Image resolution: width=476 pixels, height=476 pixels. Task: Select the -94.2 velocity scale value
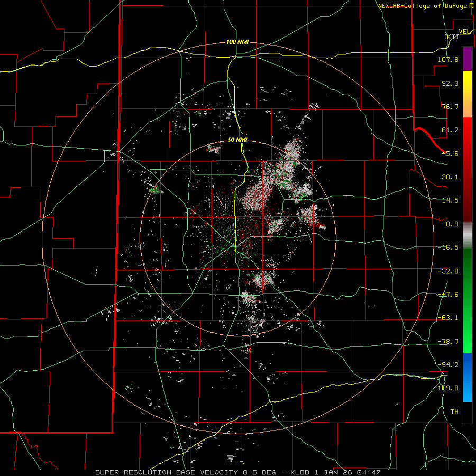point(448,364)
